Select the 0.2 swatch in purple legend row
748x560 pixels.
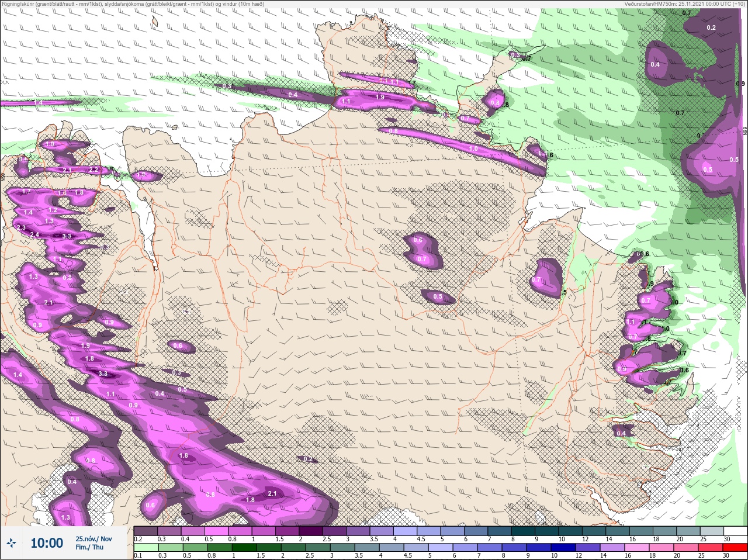146,531
